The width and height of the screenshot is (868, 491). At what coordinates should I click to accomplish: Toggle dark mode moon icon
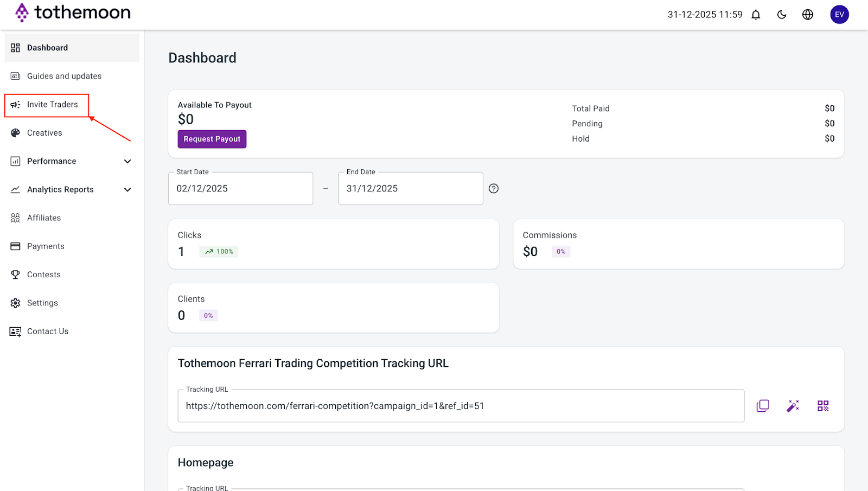tap(782, 15)
